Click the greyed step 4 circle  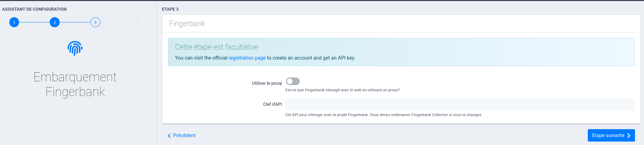[136, 22]
